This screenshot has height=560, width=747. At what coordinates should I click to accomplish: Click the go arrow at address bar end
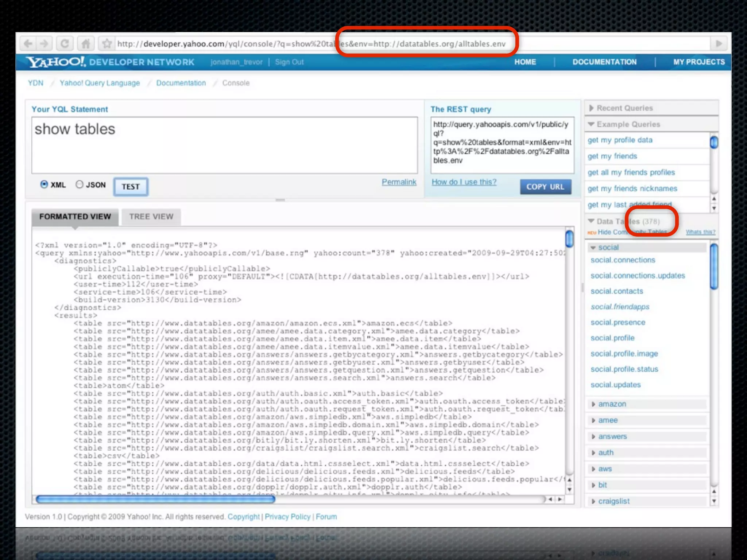[x=719, y=44]
